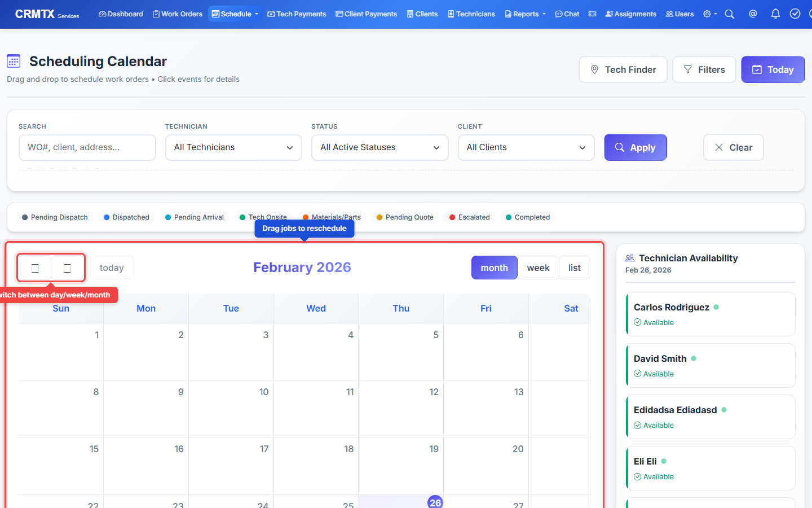Screen dimensions: 812x508
Task: Click the search magnifier icon in the navbar
Action: point(730,14)
